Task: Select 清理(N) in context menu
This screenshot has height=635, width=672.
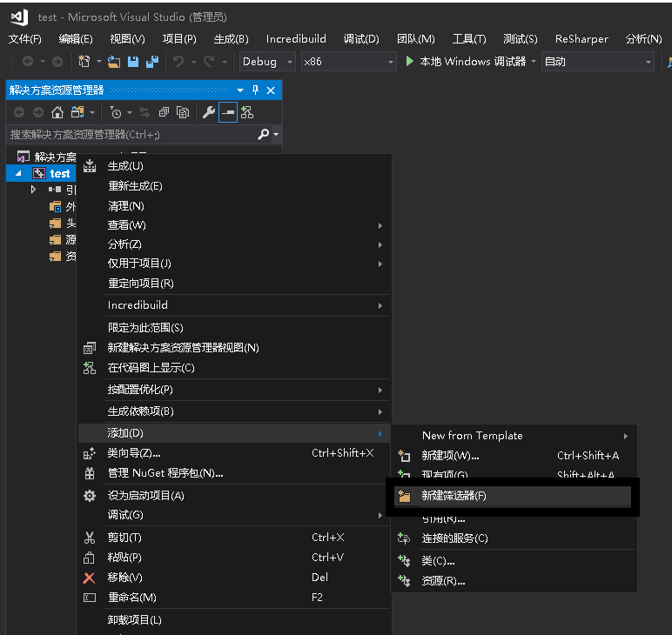Action: pos(234,206)
